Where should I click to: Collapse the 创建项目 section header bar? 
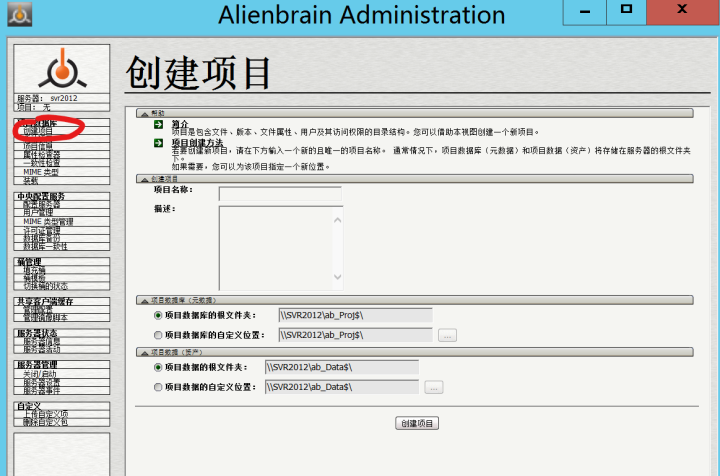415,179
